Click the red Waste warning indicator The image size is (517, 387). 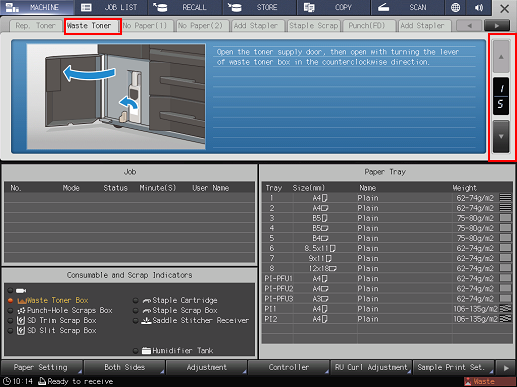489,382
